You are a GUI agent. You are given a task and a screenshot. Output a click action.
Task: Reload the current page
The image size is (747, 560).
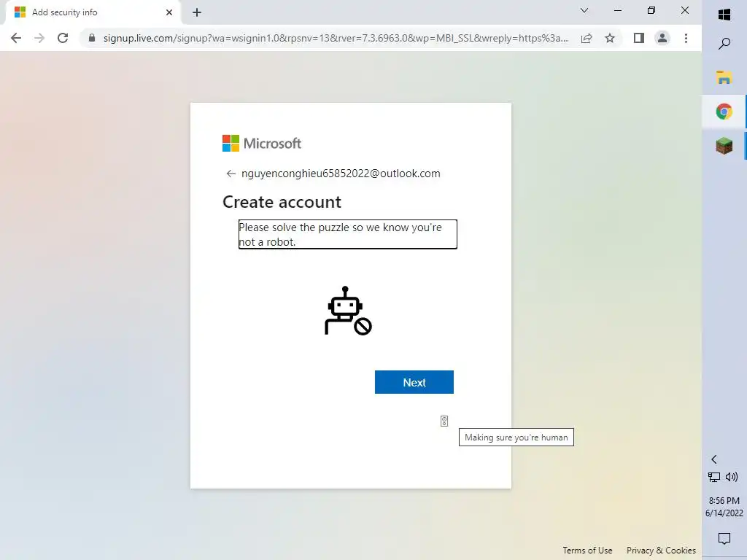pos(63,38)
